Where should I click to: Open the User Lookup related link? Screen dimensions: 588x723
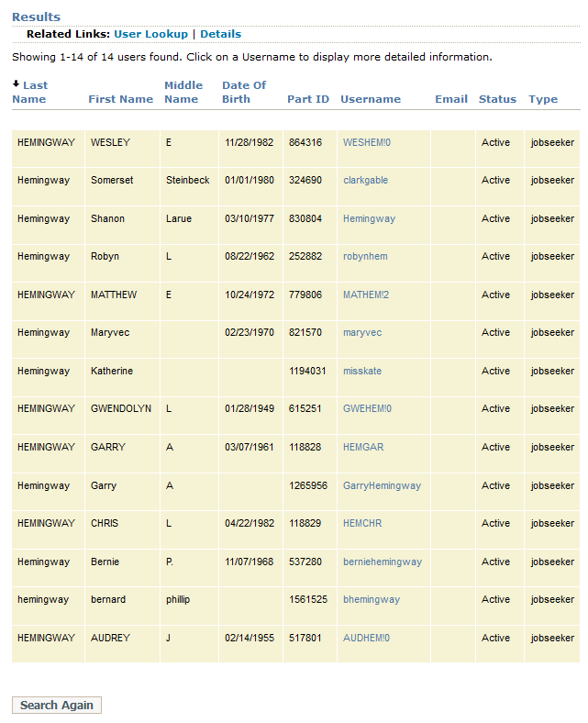click(150, 34)
